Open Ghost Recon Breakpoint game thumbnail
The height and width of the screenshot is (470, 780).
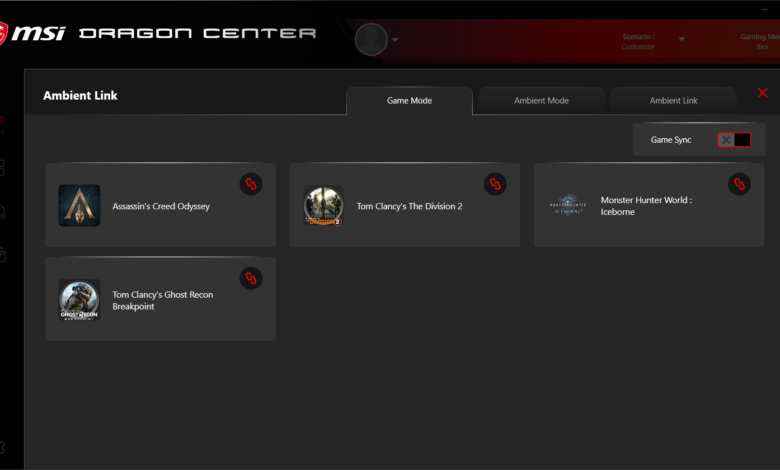click(x=79, y=299)
